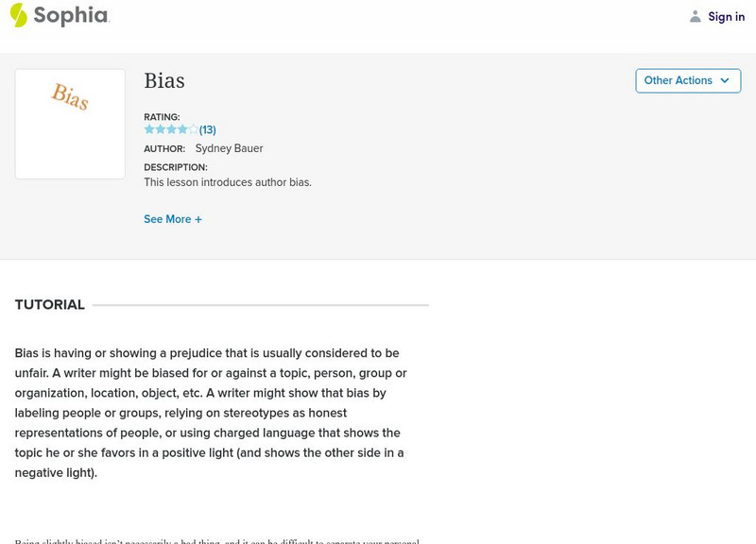
Task: Open the Bias lesson thumbnail image
Action: click(x=70, y=124)
